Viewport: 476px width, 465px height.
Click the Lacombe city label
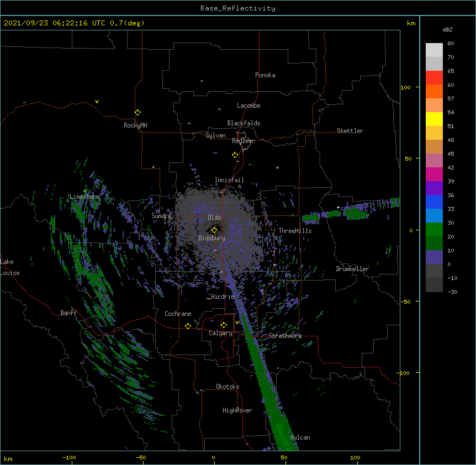[x=248, y=105]
